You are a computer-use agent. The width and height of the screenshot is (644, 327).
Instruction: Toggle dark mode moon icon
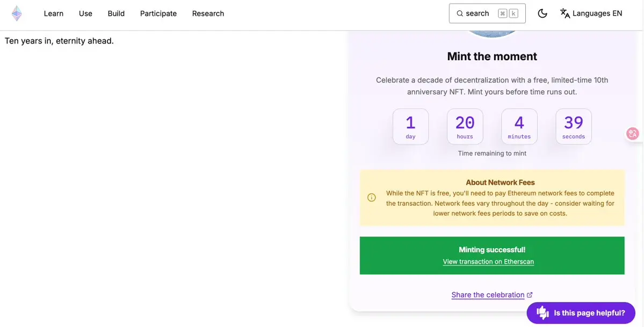[x=542, y=13]
